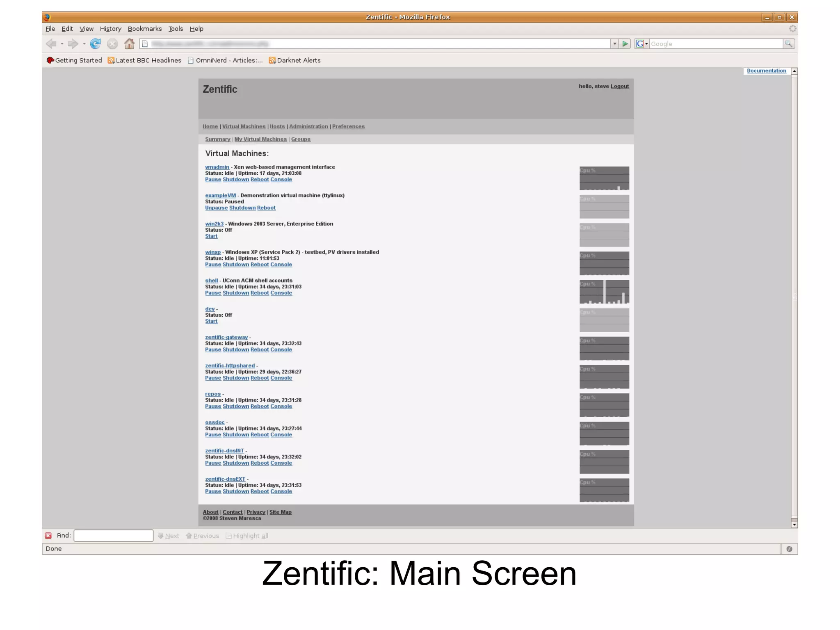Open the address bar history dropdown arrow
The height and width of the screenshot is (630, 840).
614,43
